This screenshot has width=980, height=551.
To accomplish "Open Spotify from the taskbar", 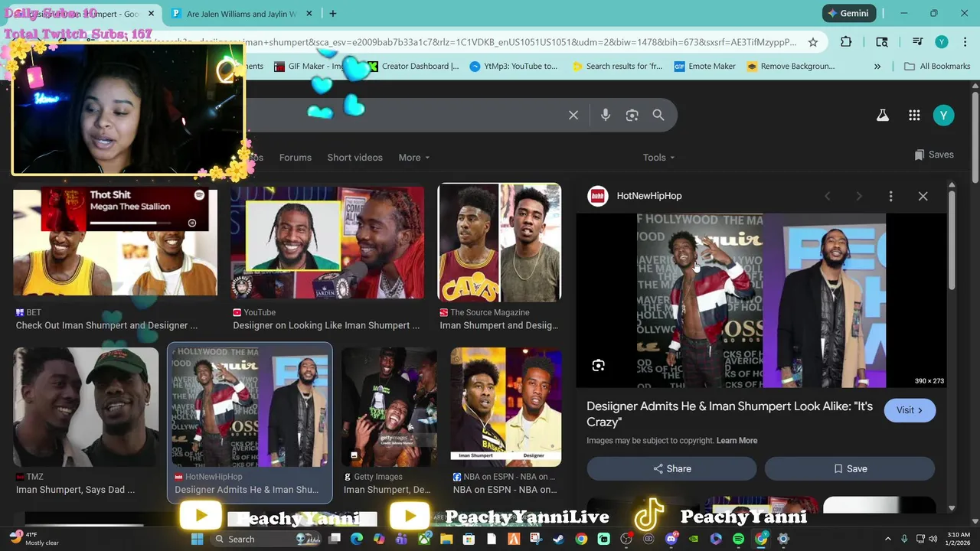I will coord(738,539).
